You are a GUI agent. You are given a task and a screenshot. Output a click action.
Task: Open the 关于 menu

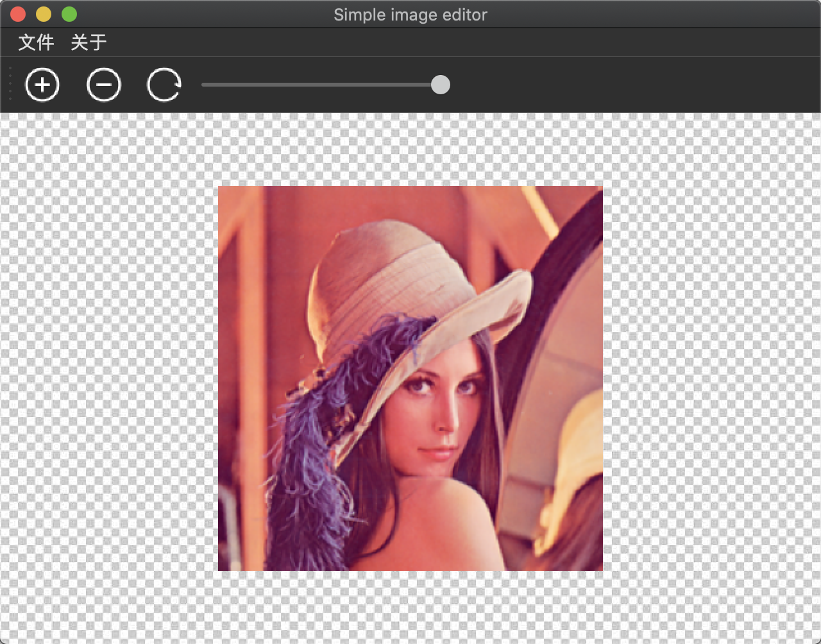[88, 42]
